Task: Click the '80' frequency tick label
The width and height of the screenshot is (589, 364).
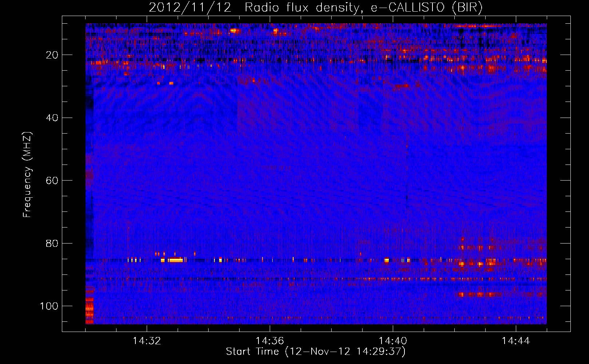Action: [52, 243]
